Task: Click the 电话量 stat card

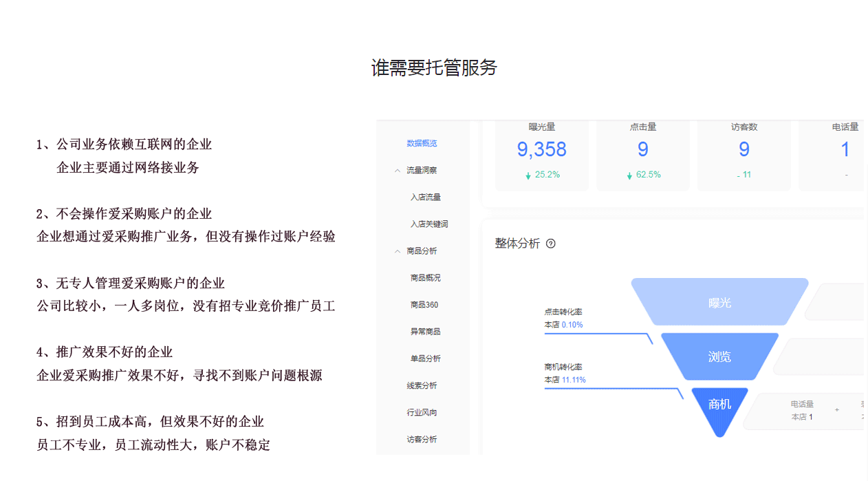Action: click(831, 154)
